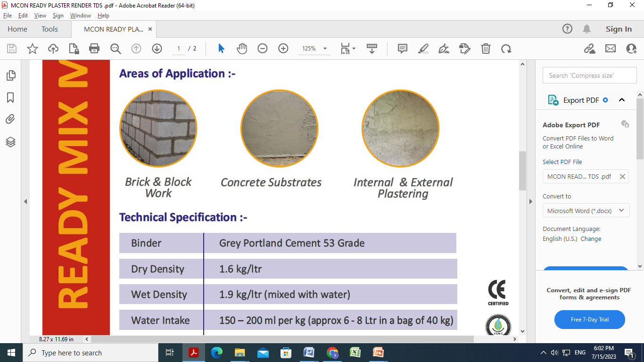This screenshot has height=362, width=644.
Task: Collapse the right tools pane arrow
Action: click(x=531, y=201)
